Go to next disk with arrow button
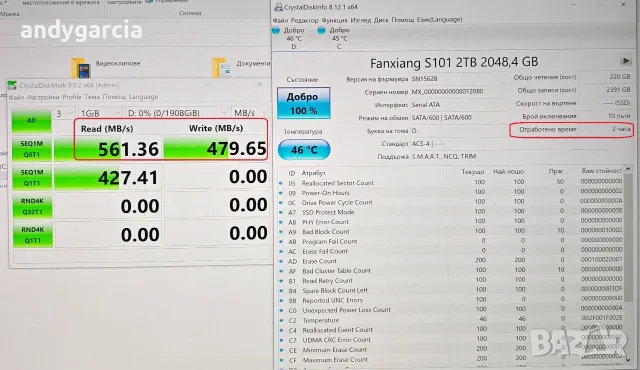This screenshot has width=640, height=370. pos(625,61)
